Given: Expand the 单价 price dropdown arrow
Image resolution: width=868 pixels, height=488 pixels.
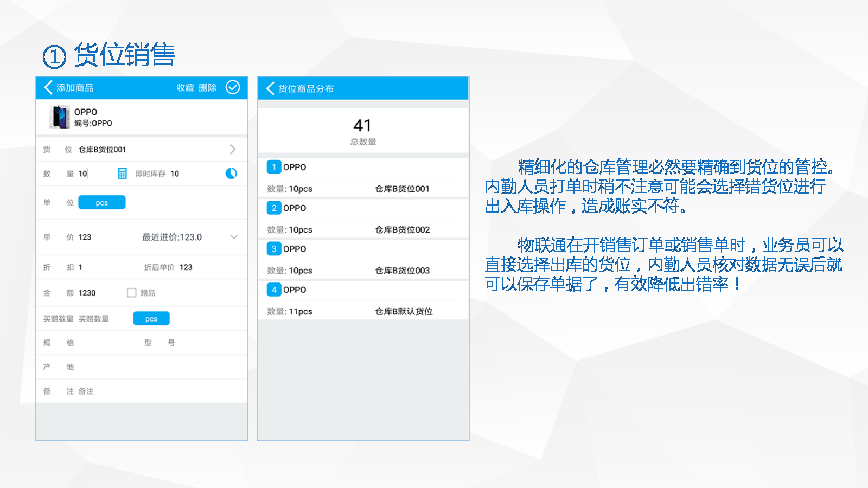Looking at the screenshot, I should coord(234,237).
